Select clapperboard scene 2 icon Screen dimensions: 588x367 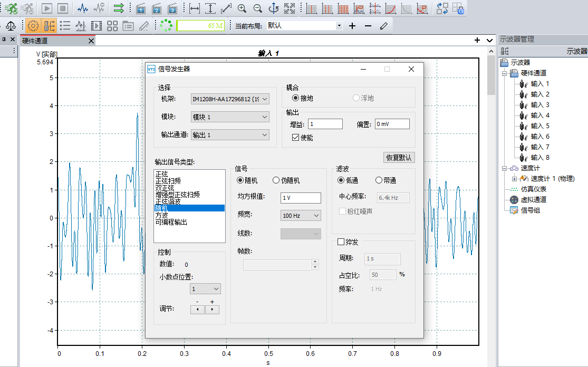pos(157,8)
